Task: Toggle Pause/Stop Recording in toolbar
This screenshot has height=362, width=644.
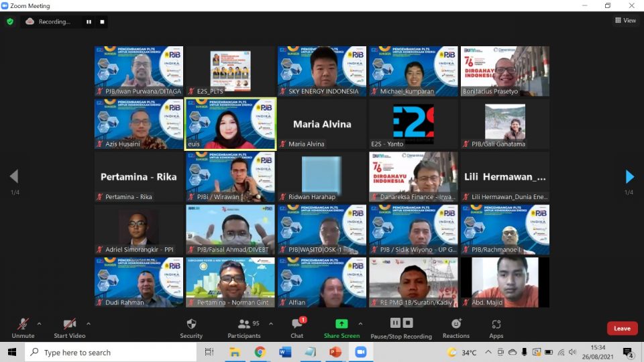Action: click(x=401, y=327)
